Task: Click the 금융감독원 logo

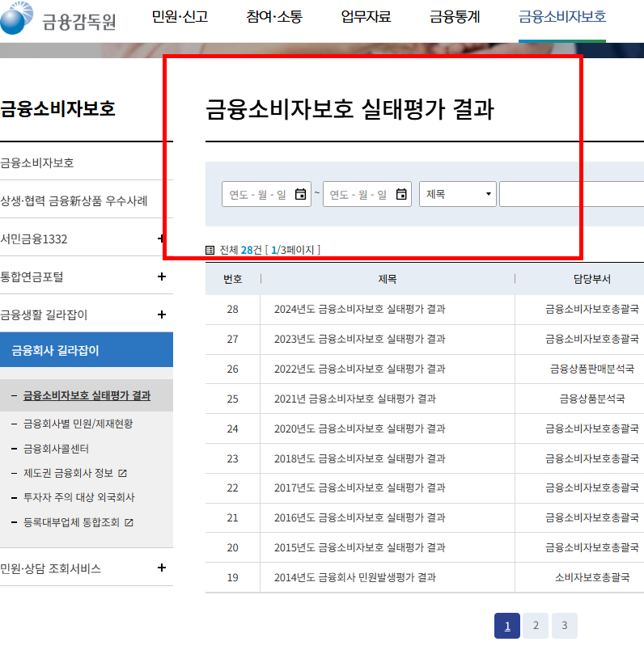Action: (58, 19)
